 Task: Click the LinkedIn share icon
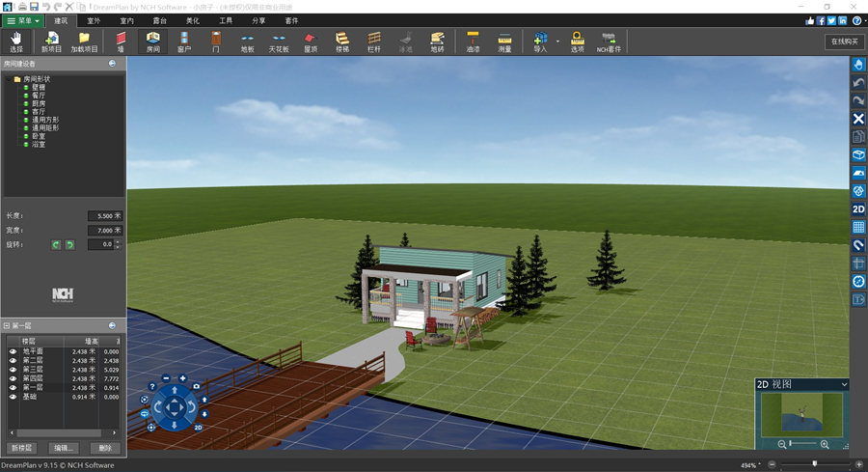coord(843,20)
